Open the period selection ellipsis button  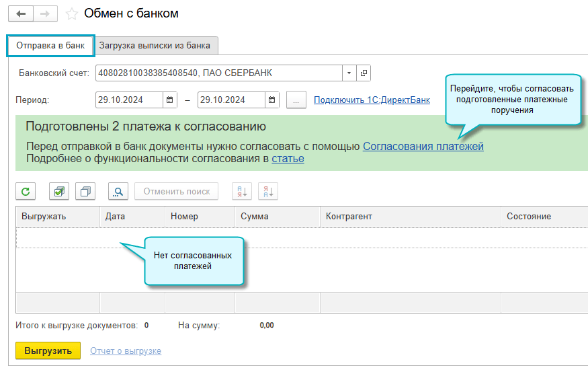click(296, 100)
